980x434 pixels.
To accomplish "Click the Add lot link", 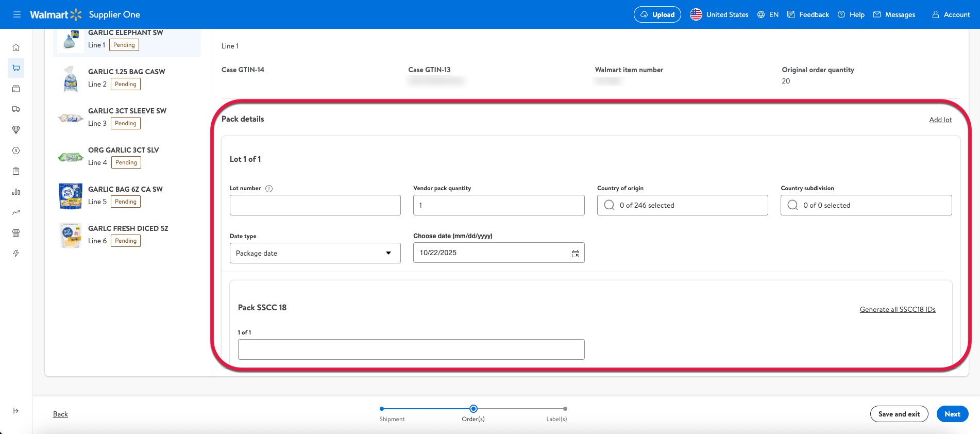I will 940,120.
